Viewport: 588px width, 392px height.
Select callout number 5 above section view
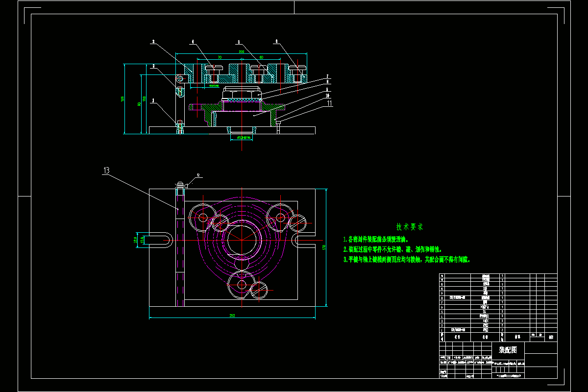[x=239, y=43]
